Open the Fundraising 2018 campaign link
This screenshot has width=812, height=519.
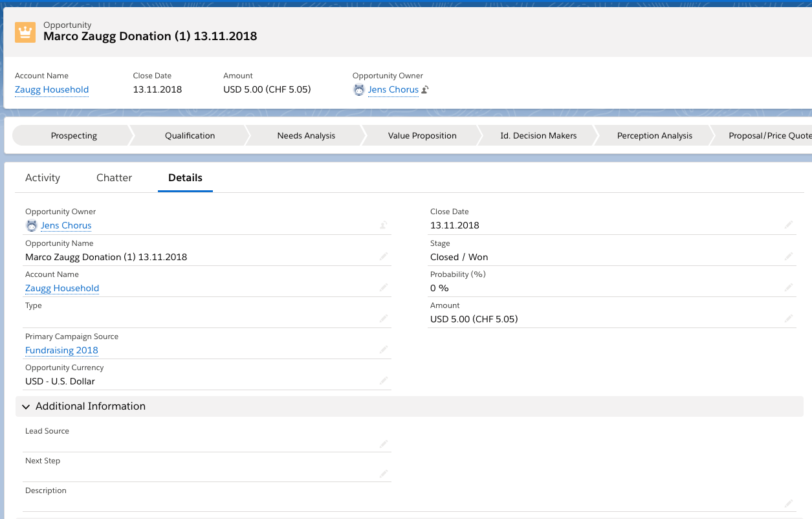(x=61, y=349)
